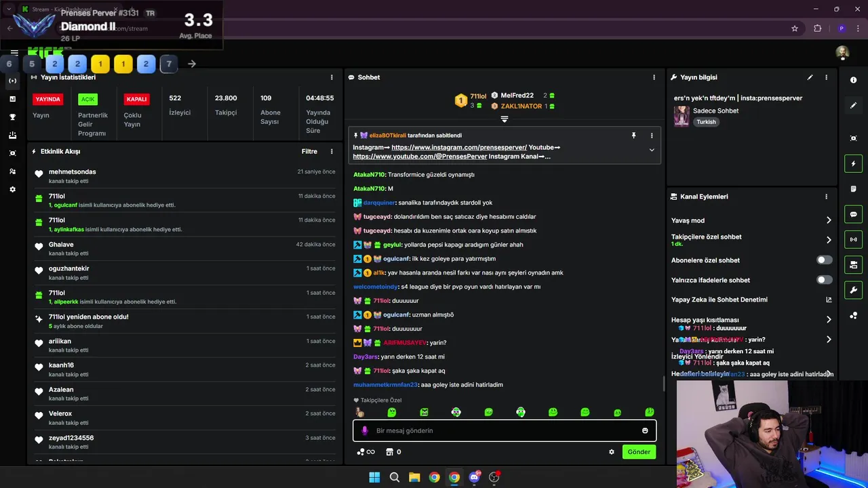Click the purple microphone icon in message box
The height and width of the screenshot is (488, 868).
coord(364,430)
